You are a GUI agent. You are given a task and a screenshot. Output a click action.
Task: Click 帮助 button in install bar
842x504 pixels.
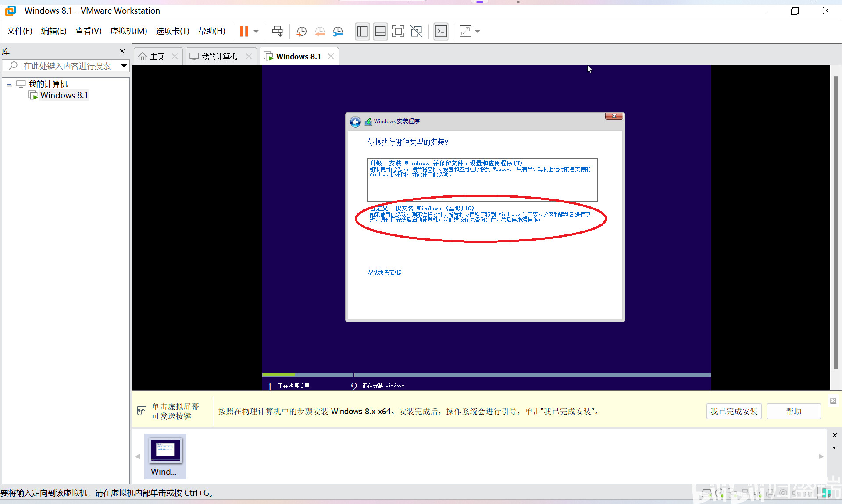[x=794, y=411]
